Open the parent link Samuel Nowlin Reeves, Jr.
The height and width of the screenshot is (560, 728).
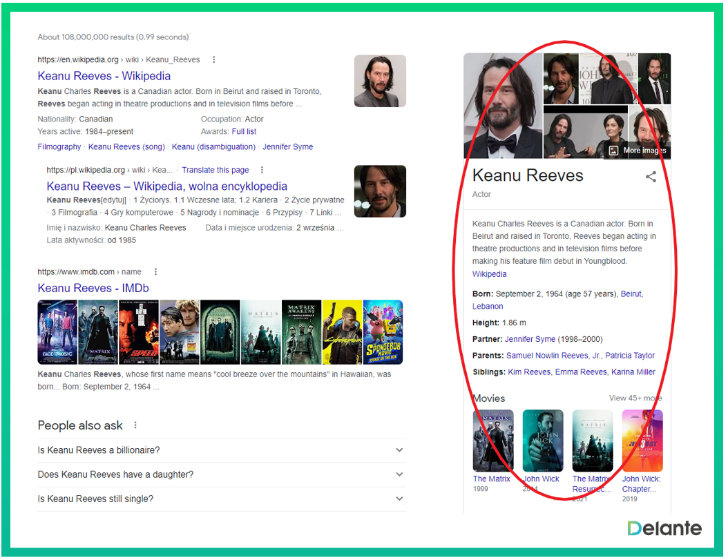[x=553, y=356]
